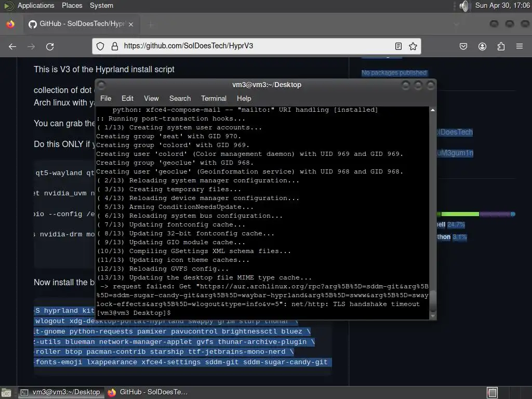
Task: Reload the GitHub page
Action: pyautogui.click(x=50, y=46)
